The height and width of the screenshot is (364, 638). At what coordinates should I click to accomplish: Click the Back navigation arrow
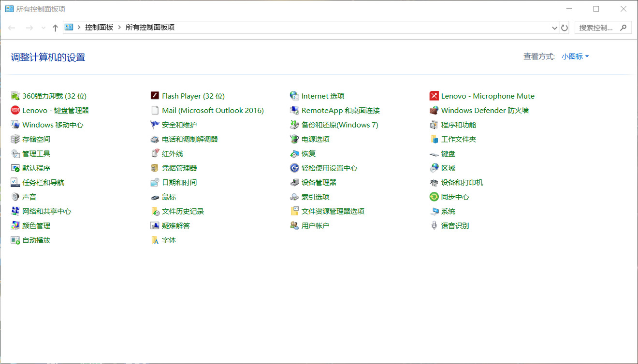pyautogui.click(x=12, y=28)
